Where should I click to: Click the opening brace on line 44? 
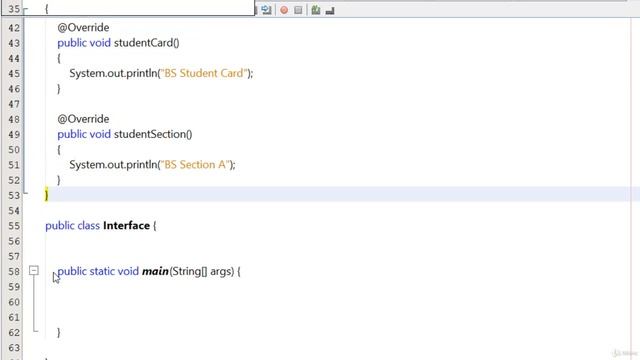pos(59,58)
